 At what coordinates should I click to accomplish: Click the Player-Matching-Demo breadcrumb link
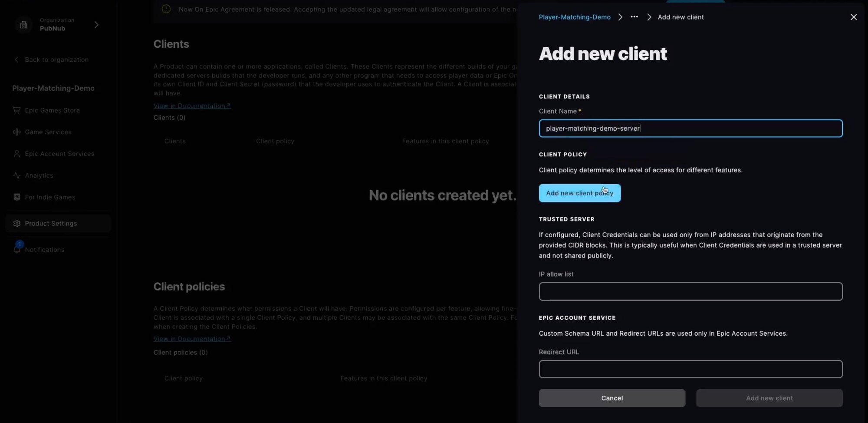(x=574, y=17)
